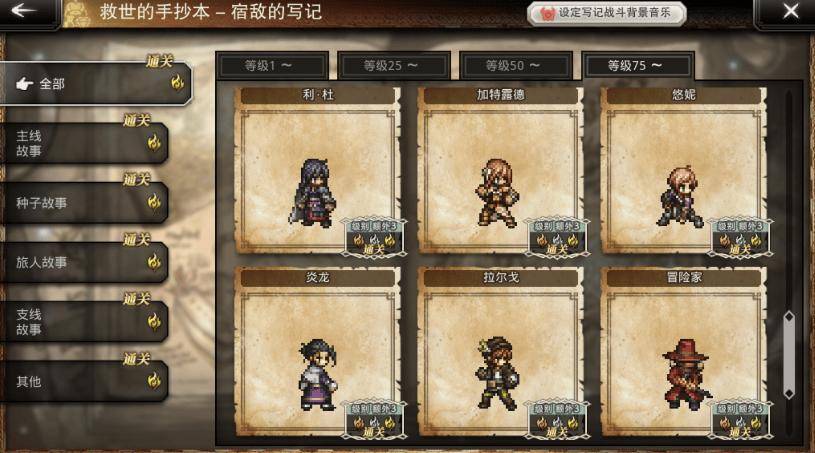Click the 级别额外3 badge on 冒险家
Image resolution: width=815 pixels, height=453 pixels.
tap(740, 419)
